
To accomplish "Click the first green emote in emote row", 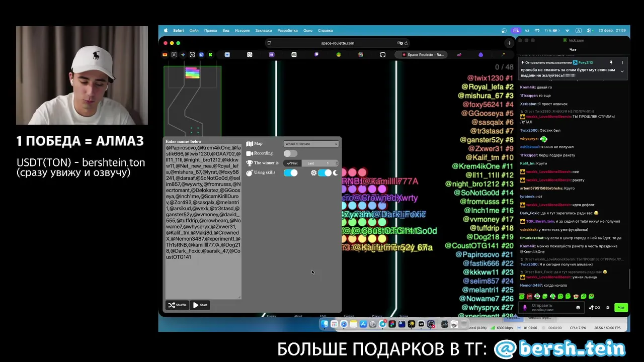I will (522, 297).
